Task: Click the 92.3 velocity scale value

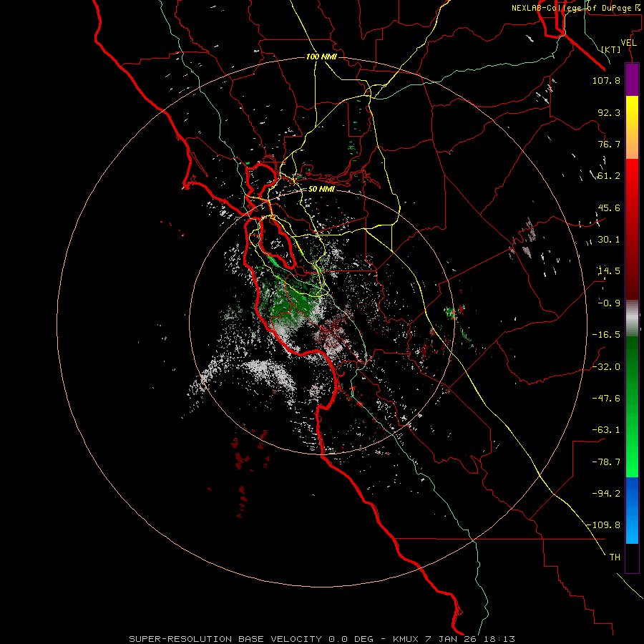Action: [609, 112]
